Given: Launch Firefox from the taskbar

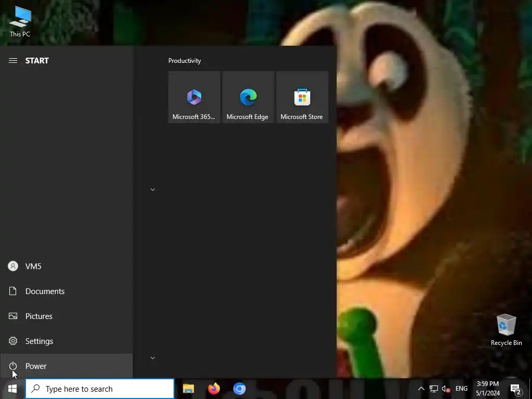Looking at the screenshot, I should (214, 389).
